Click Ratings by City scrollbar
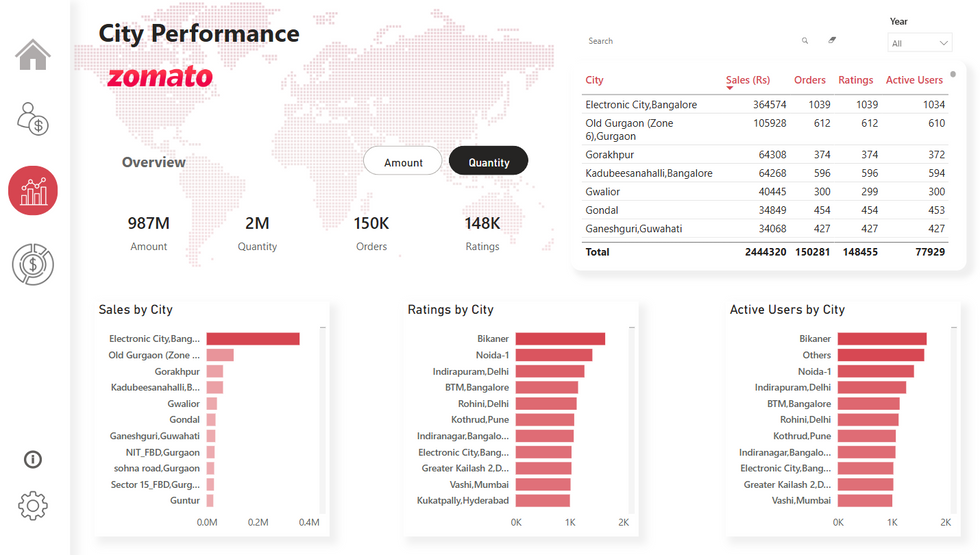The width and height of the screenshot is (980, 555). point(632,420)
